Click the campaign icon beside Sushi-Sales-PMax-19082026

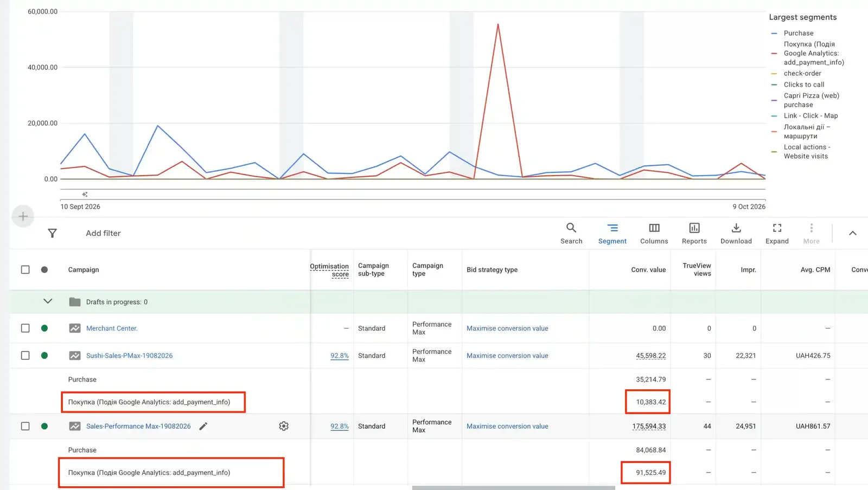click(75, 356)
